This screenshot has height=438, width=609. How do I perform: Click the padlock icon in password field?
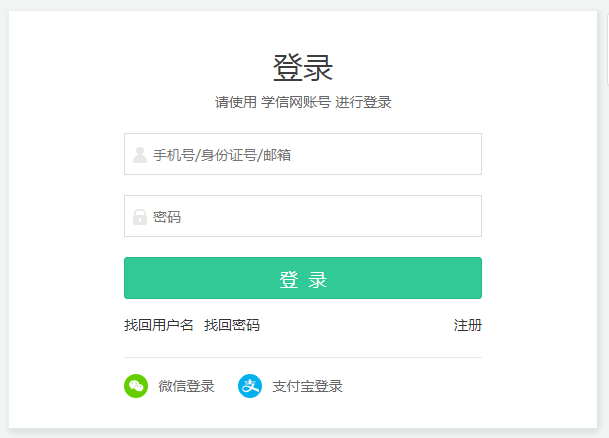(140, 217)
